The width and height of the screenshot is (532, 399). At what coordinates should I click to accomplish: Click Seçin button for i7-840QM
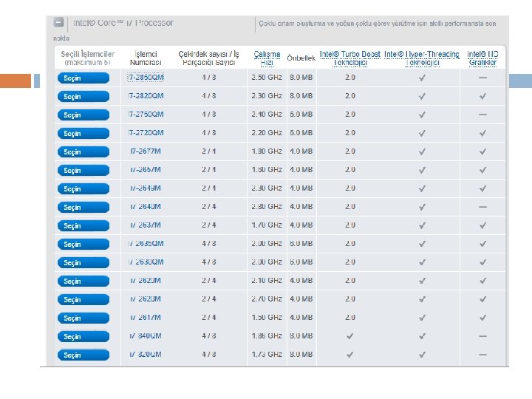click(83, 336)
